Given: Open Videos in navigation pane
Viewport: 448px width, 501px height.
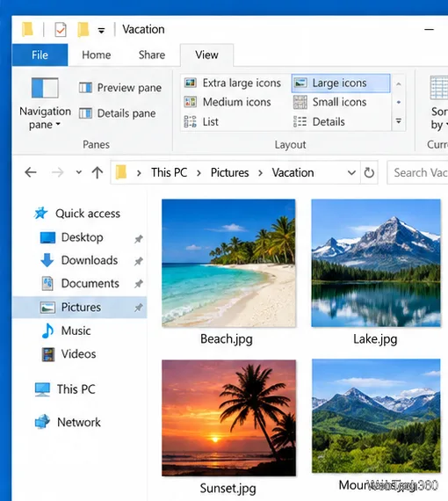Looking at the screenshot, I should tap(69, 354).
